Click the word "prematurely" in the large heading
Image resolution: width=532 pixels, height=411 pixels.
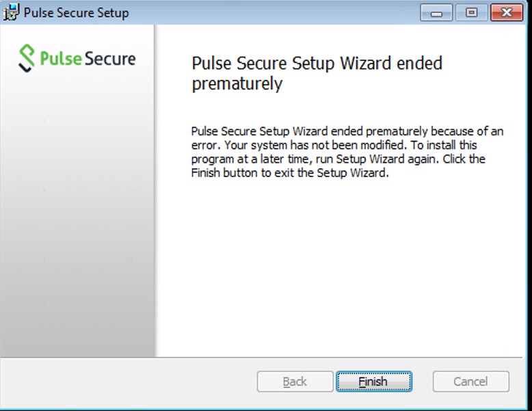point(237,84)
